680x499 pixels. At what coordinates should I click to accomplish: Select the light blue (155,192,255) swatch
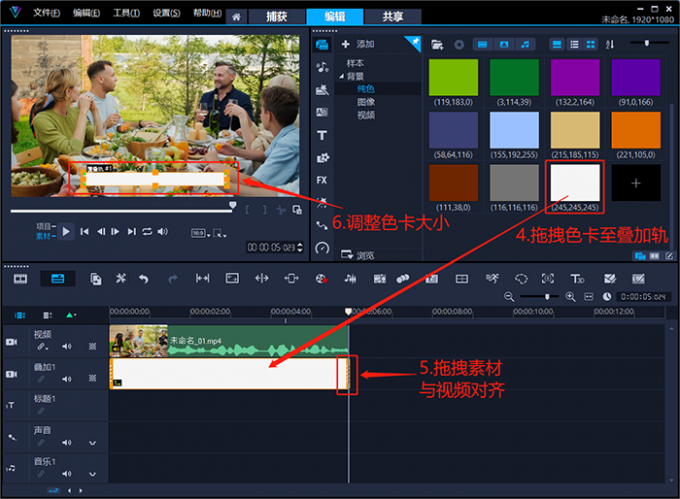point(514,130)
